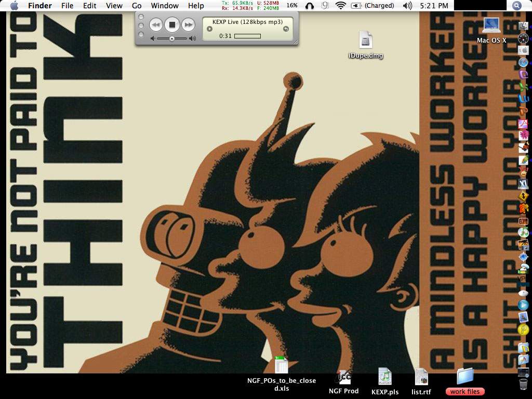Grab the iTunes mini player resize corner
532x399 pixels.
[296, 42]
